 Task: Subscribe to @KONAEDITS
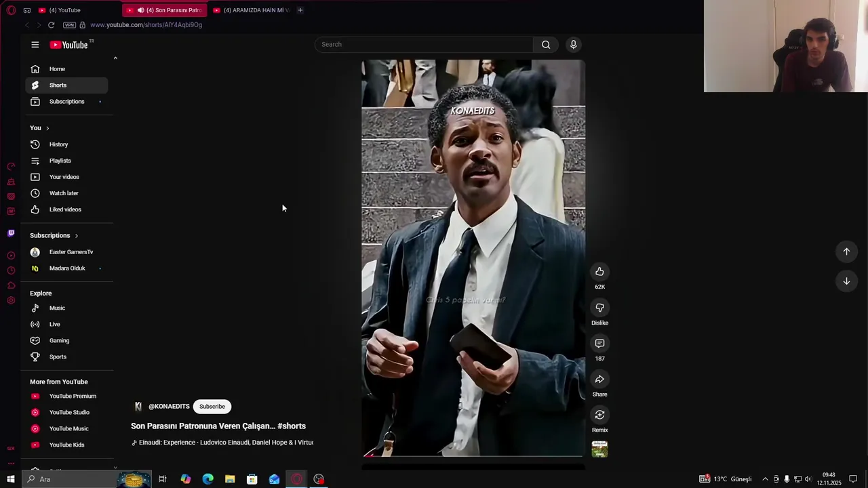click(212, 407)
